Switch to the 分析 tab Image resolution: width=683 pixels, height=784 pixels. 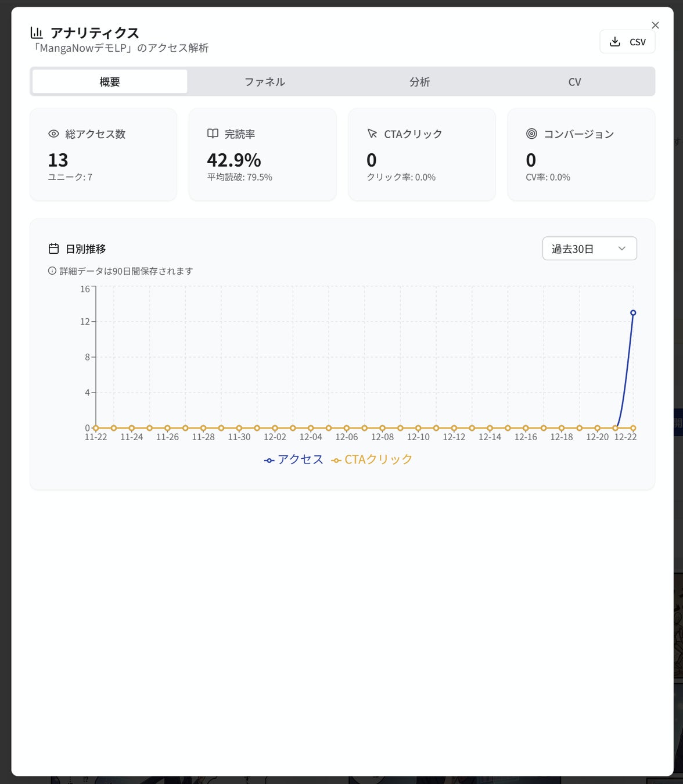[419, 82]
